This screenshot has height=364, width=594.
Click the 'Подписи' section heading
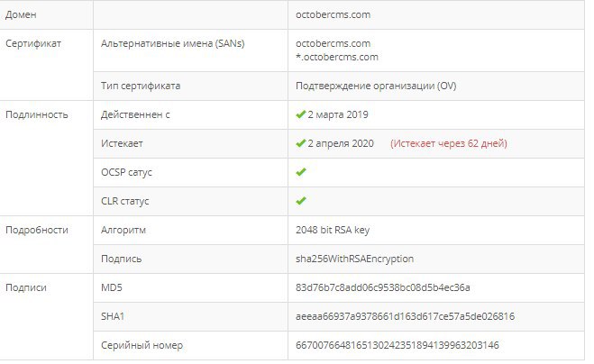pos(26,287)
